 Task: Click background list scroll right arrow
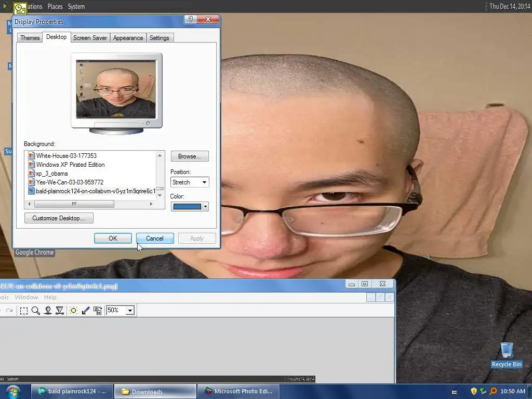click(x=151, y=204)
